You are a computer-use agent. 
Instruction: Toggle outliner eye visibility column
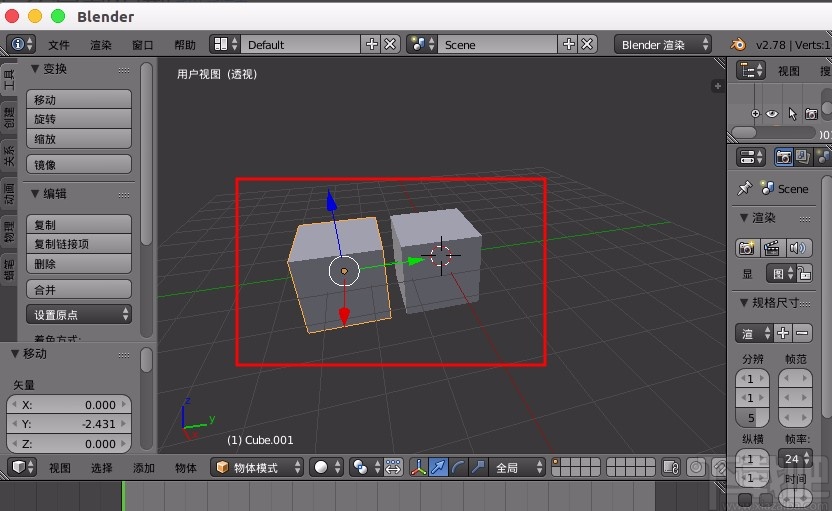[772, 114]
